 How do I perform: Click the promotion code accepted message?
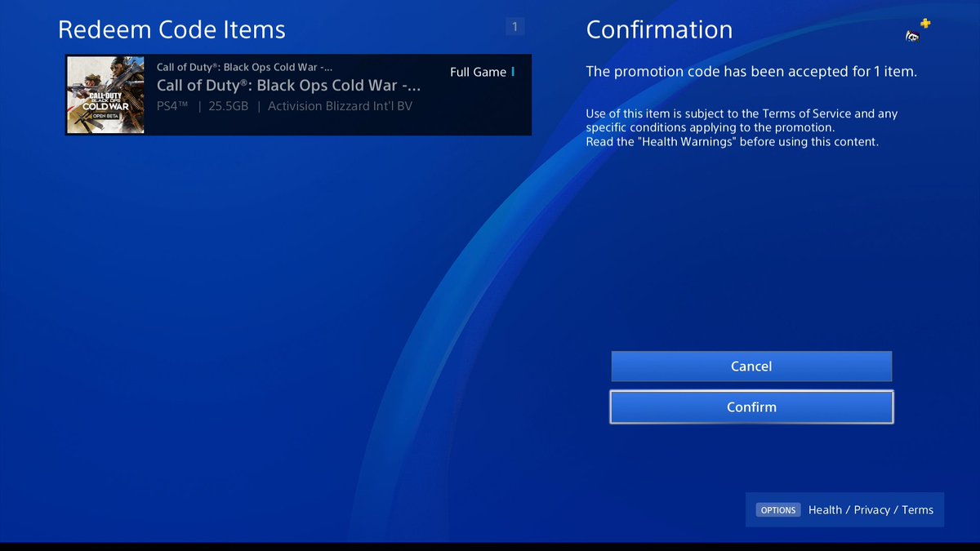pos(751,72)
